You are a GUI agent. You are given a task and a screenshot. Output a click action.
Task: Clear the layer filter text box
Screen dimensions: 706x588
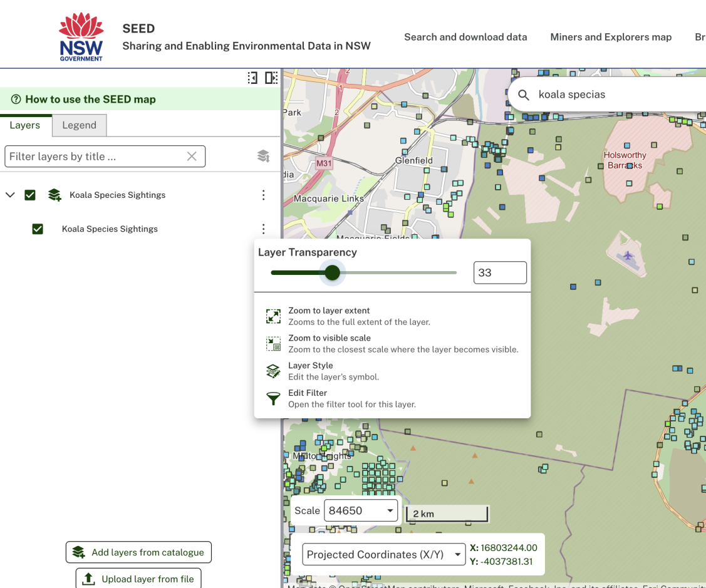[x=192, y=156]
